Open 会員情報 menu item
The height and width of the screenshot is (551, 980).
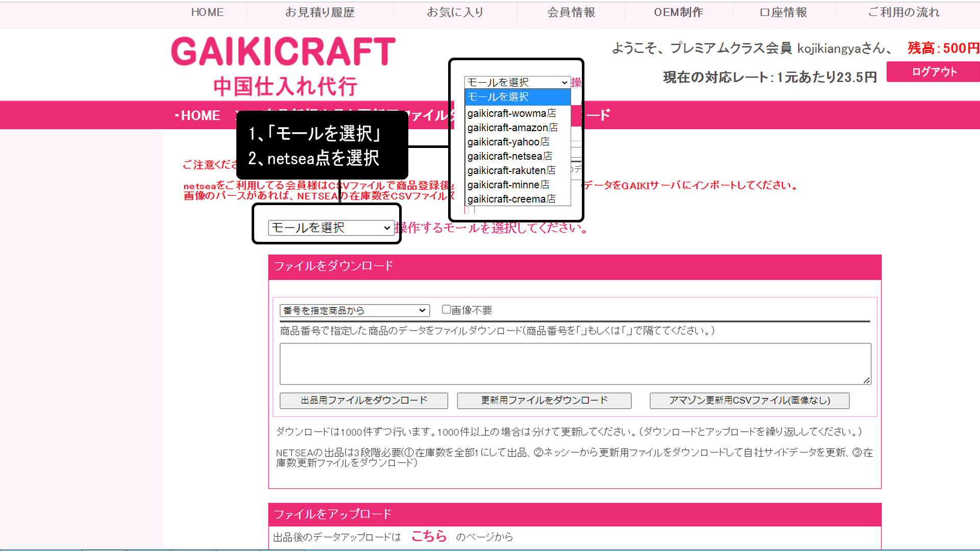point(571,12)
